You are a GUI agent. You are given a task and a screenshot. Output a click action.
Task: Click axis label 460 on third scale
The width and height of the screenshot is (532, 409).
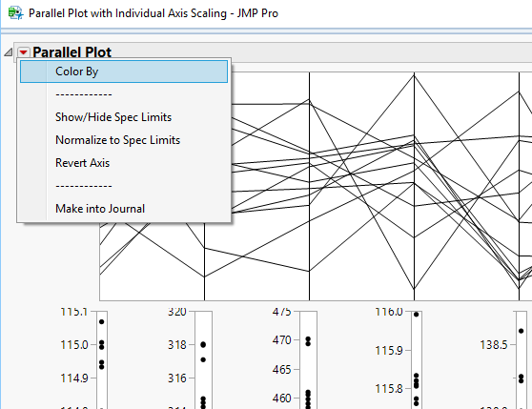281,399
